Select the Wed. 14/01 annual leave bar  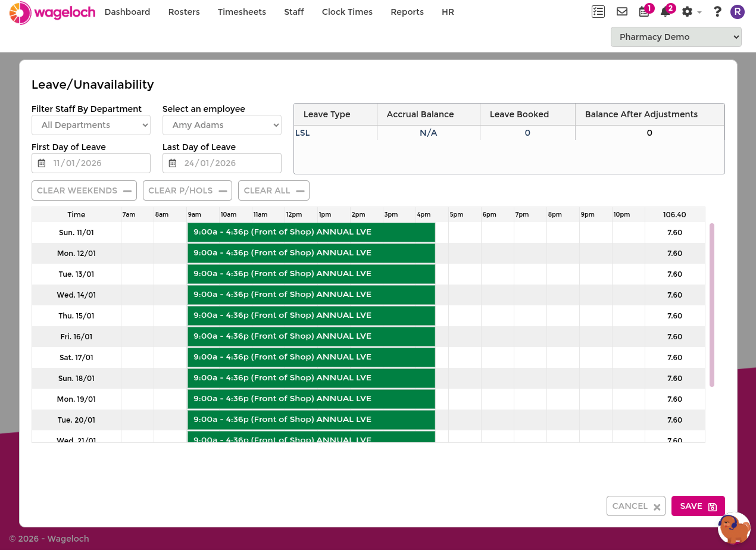[311, 295]
